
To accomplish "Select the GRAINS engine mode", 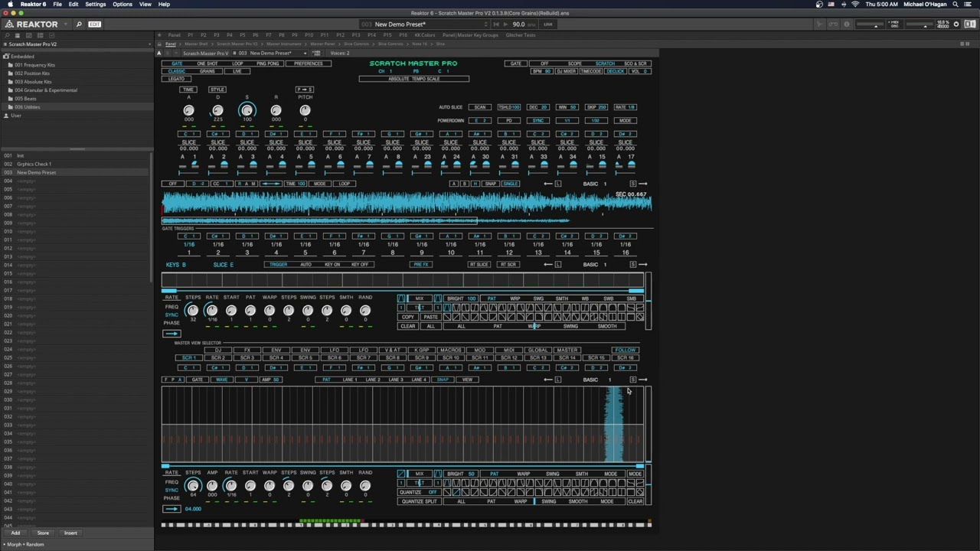I will [x=207, y=71].
